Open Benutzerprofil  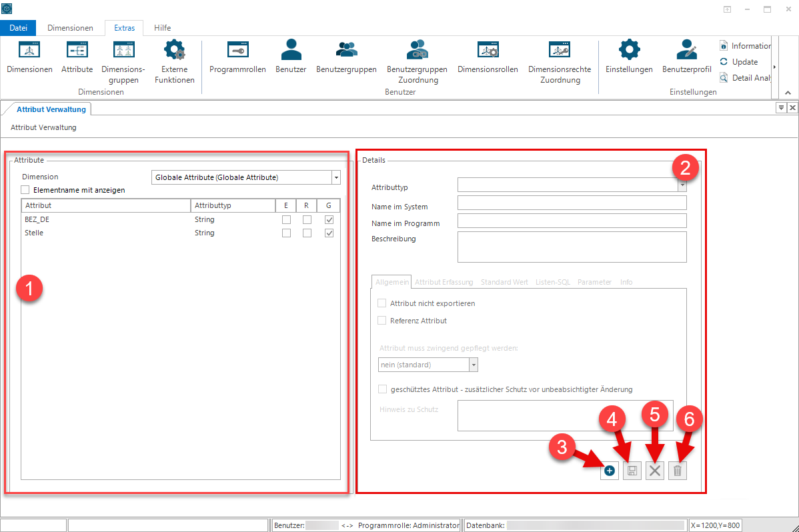point(687,57)
